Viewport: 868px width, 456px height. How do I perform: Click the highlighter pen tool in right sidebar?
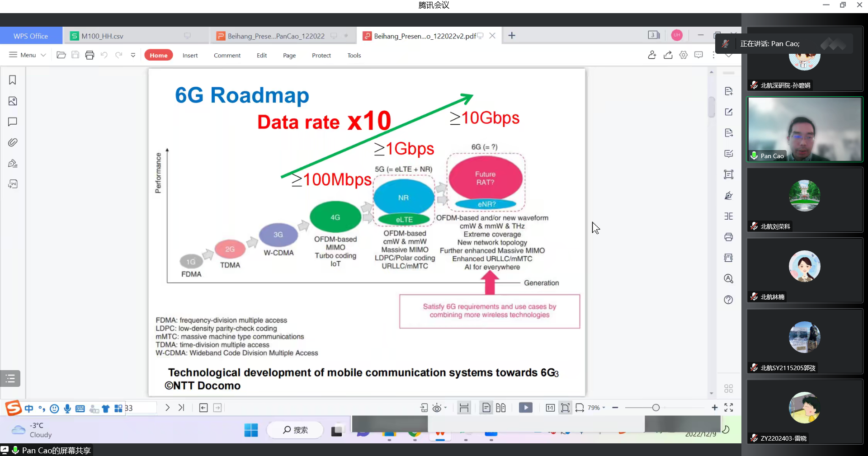click(728, 196)
